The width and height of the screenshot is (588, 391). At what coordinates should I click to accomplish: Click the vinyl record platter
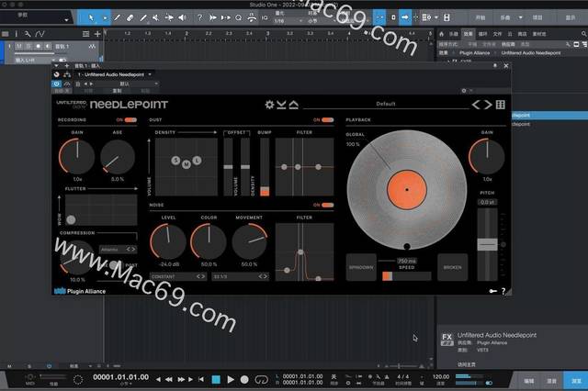pos(407,189)
